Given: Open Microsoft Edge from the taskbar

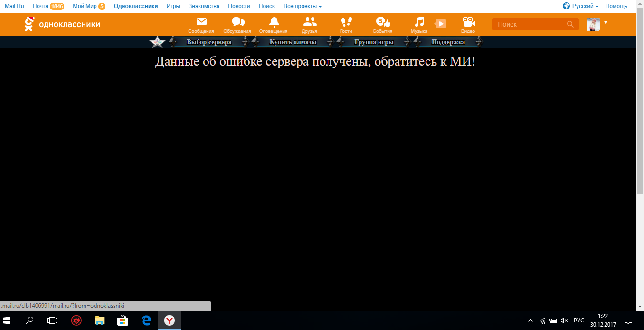Looking at the screenshot, I should pyautogui.click(x=146, y=321).
